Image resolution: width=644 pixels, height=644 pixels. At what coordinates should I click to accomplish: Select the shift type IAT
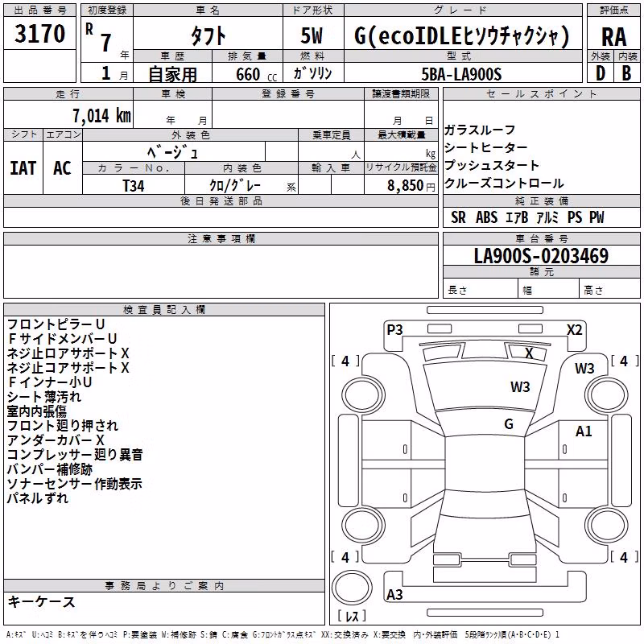click(23, 168)
